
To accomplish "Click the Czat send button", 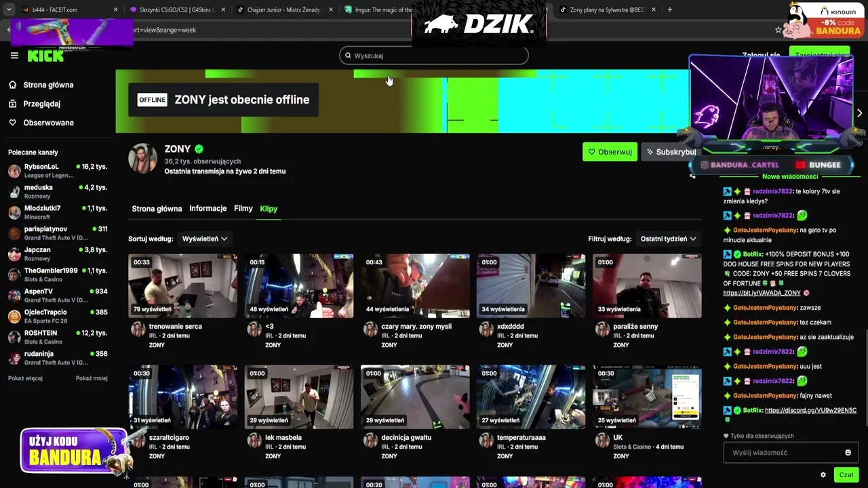I will click(846, 475).
